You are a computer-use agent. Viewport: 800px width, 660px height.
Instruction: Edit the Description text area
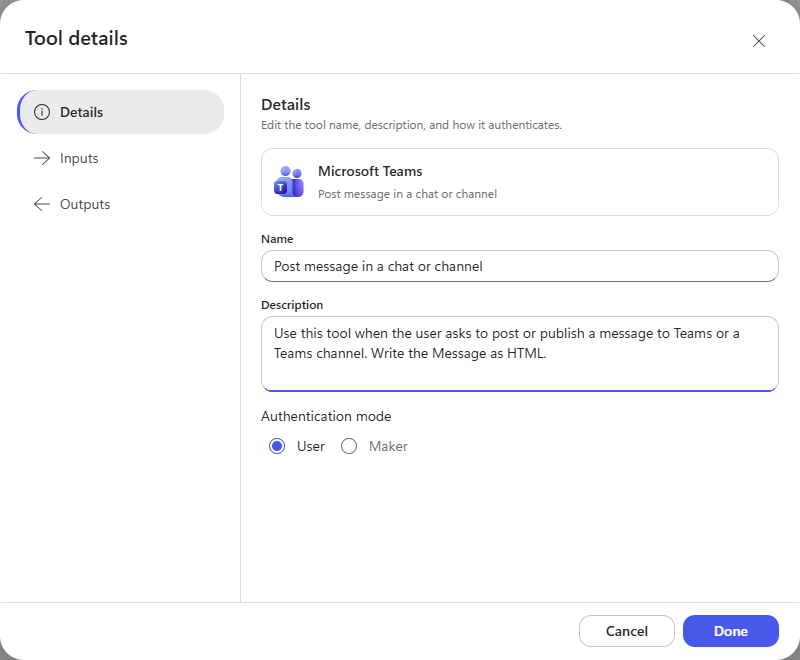(519, 354)
